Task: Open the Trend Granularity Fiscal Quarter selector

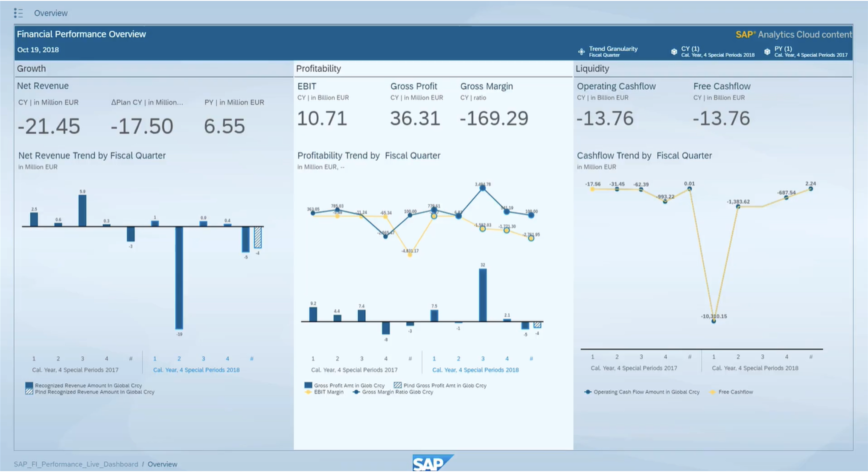Action: (613, 52)
